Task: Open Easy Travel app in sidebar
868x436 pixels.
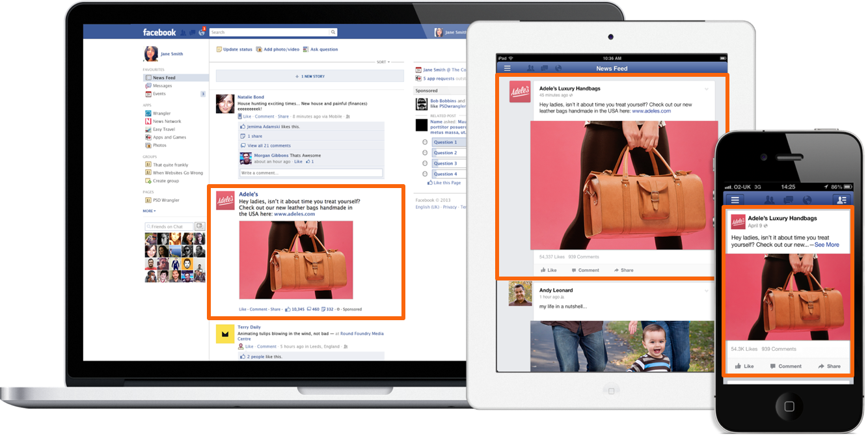Action: [x=160, y=129]
